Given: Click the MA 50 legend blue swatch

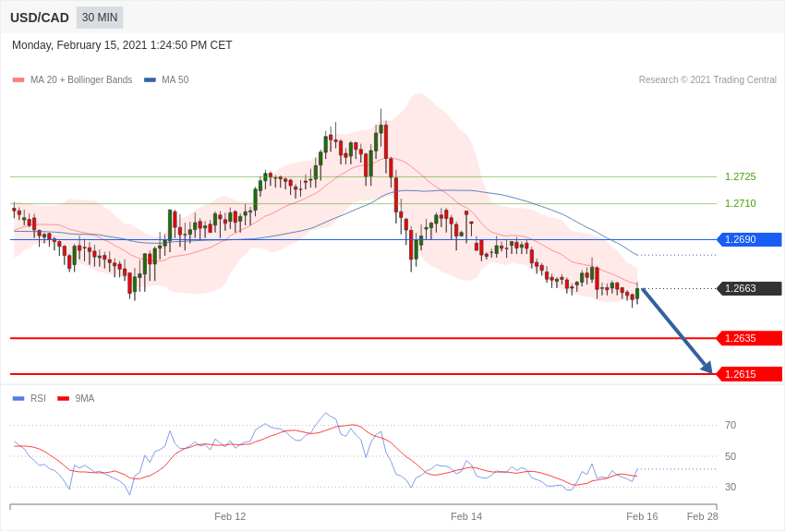Looking at the screenshot, I should pos(150,79).
